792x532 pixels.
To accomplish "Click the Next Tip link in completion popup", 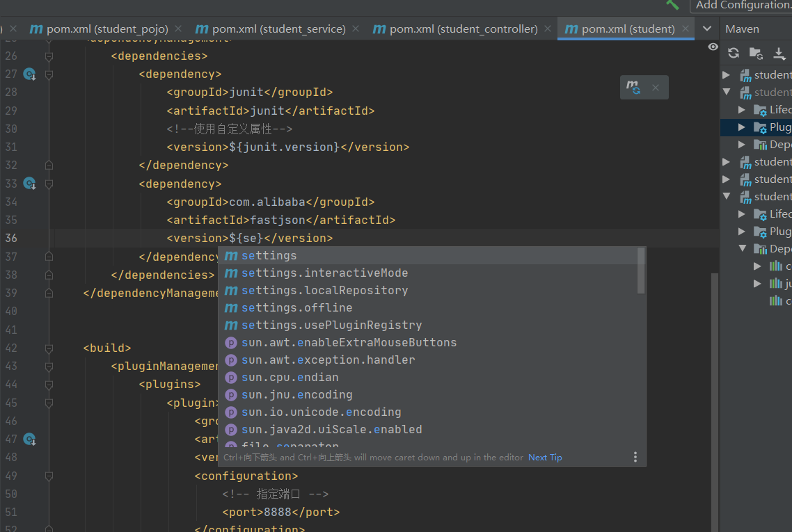I will click(x=545, y=458).
